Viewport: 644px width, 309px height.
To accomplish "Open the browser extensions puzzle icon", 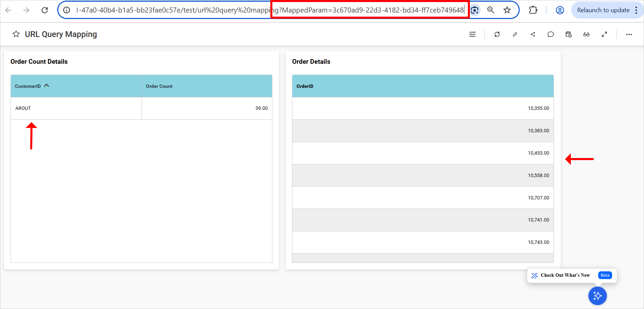I will click(533, 10).
